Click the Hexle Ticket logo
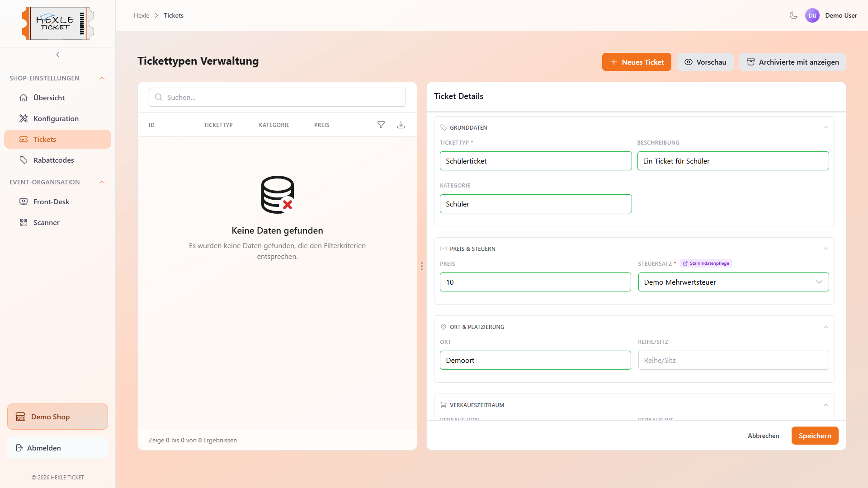The width and height of the screenshot is (868, 488). pyautogui.click(x=58, y=23)
